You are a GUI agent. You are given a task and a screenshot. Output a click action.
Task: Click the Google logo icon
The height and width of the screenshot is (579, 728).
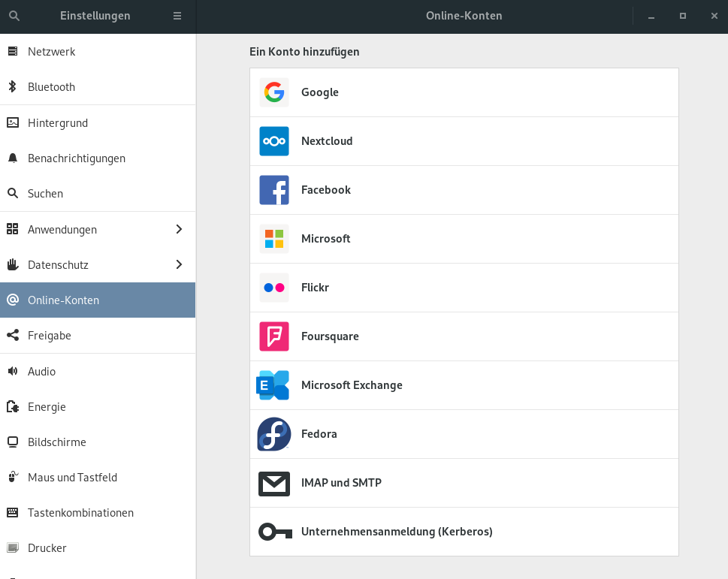274,92
